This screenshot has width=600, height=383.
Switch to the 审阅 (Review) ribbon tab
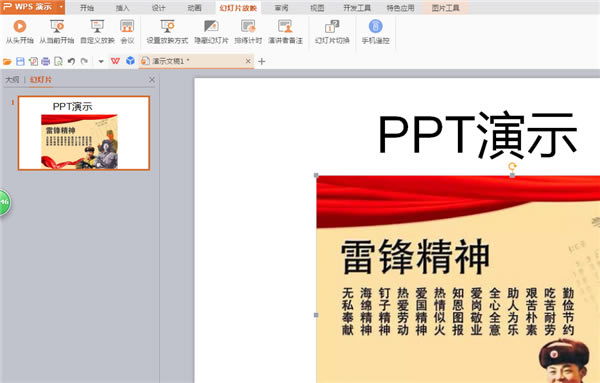281,8
